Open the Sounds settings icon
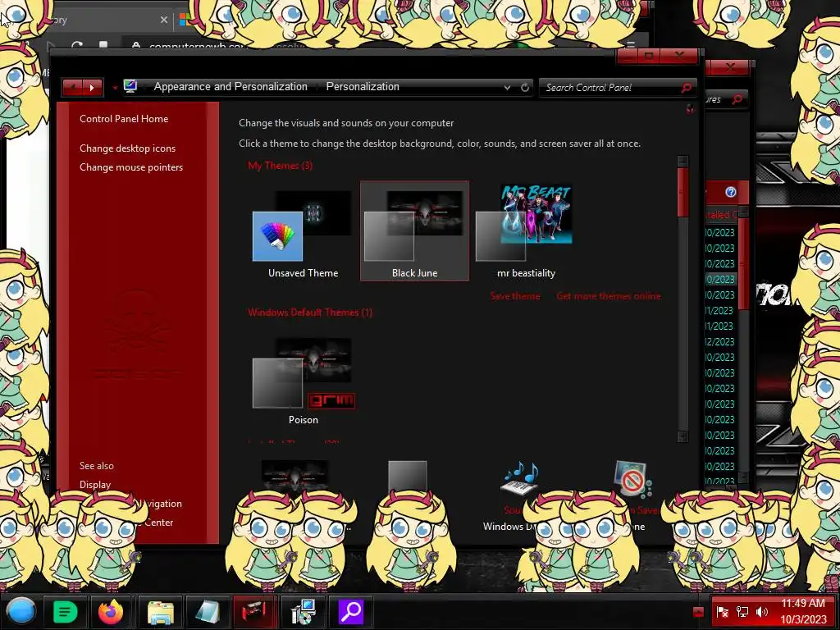The height and width of the screenshot is (630, 840). click(x=518, y=478)
